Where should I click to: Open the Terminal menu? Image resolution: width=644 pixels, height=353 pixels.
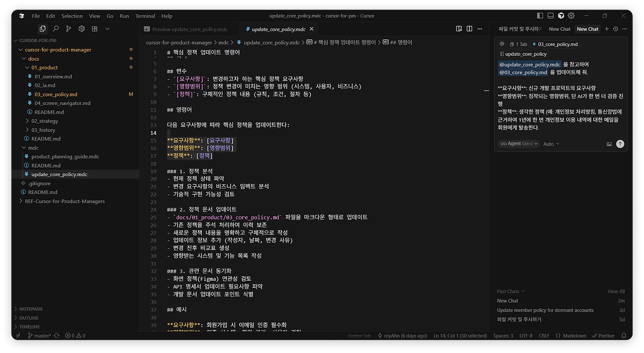(145, 16)
